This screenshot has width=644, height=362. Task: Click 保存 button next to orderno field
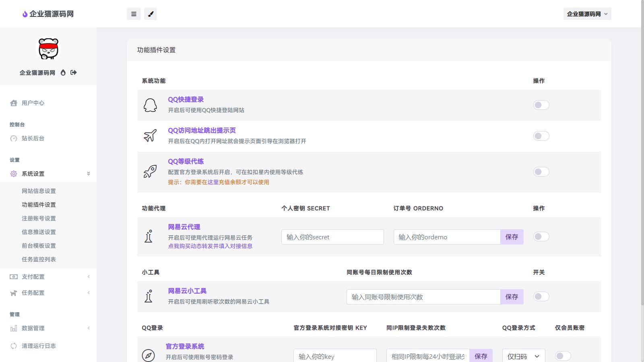point(512,237)
